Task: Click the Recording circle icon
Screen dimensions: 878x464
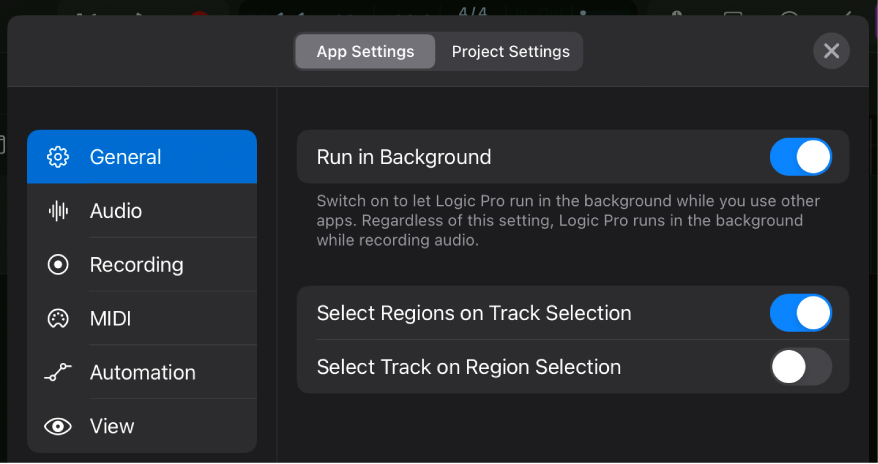Action: pyautogui.click(x=58, y=265)
